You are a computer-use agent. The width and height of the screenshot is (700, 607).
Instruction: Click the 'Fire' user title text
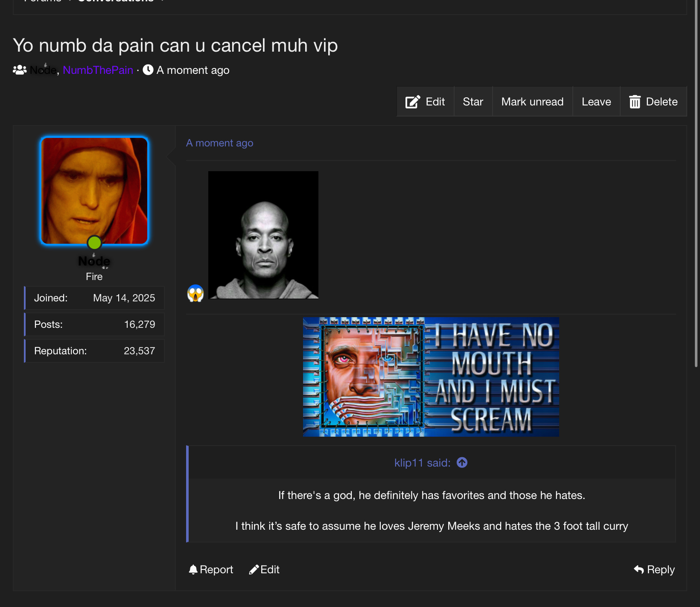pos(94,277)
